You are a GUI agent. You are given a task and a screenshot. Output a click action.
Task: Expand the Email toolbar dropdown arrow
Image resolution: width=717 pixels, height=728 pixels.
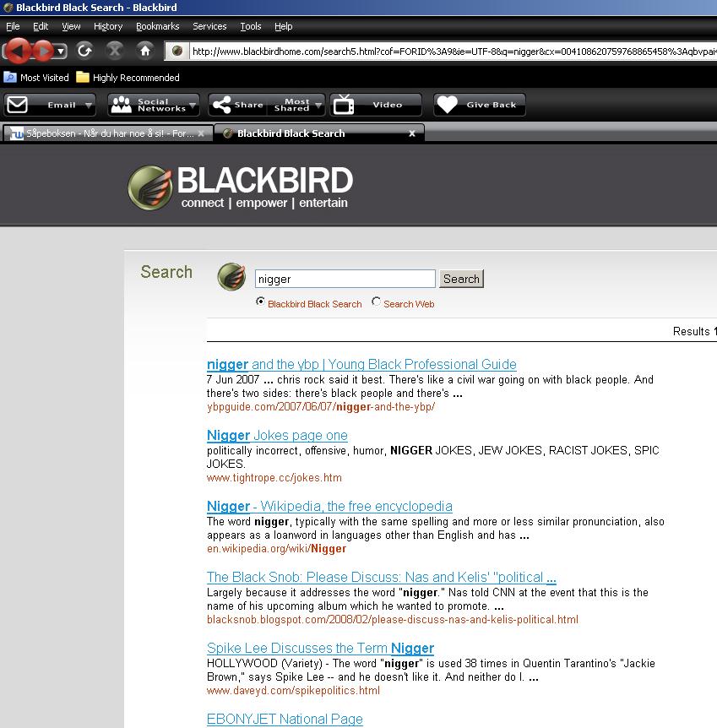click(88, 106)
